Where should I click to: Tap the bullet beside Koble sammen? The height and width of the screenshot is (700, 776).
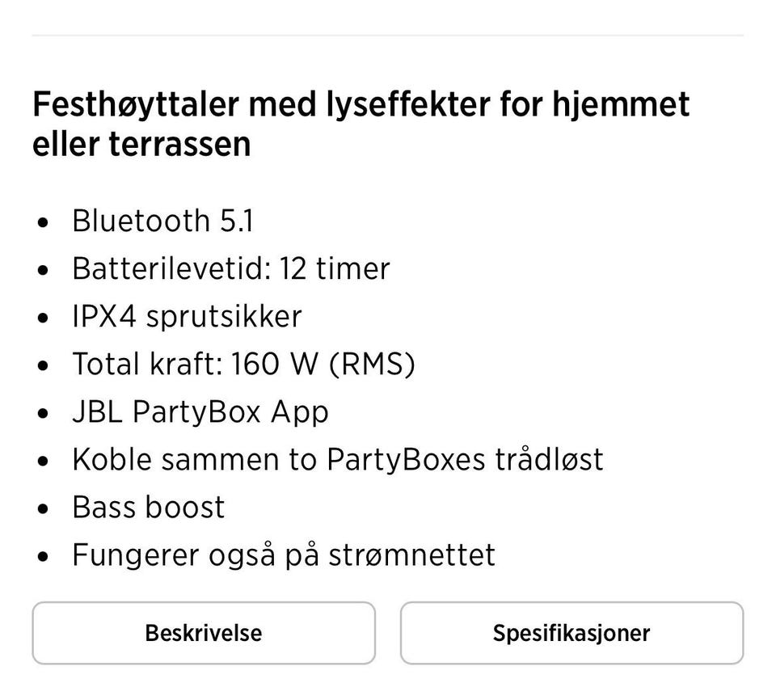coord(44,461)
